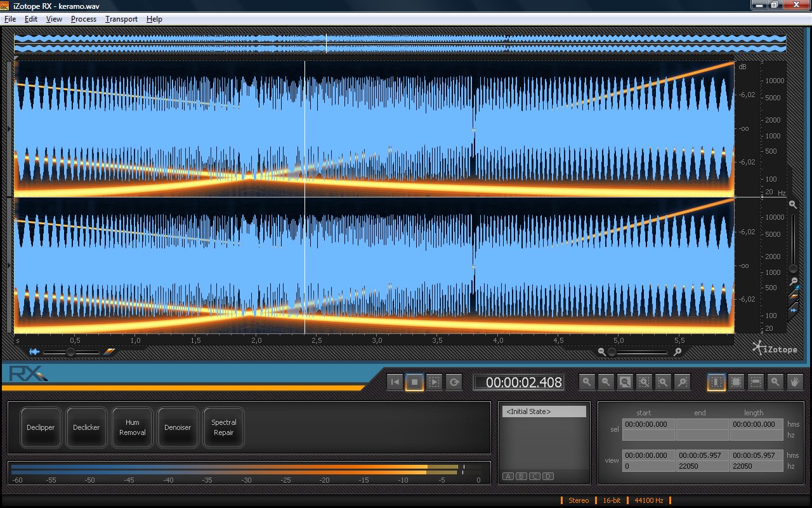This screenshot has height=508, width=812.
Task: Open the Transport menu
Action: tap(121, 19)
